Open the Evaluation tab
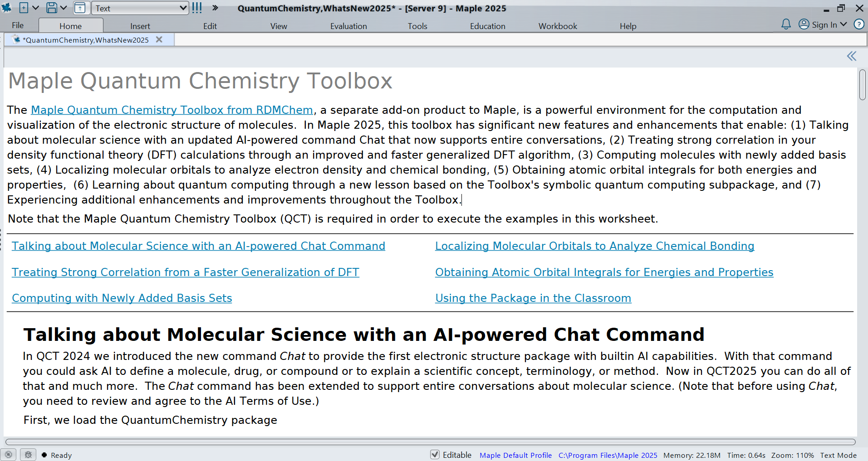Viewport: 868px width, 461px height. (x=348, y=26)
